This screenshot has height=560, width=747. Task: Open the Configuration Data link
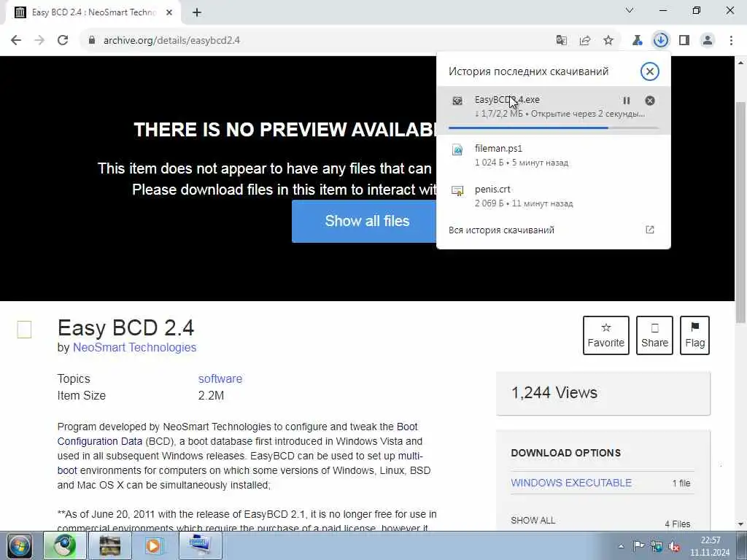click(x=99, y=441)
